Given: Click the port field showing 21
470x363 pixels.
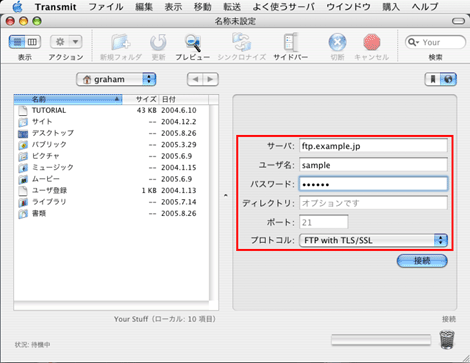Looking at the screenshot, I should point(324,222).
